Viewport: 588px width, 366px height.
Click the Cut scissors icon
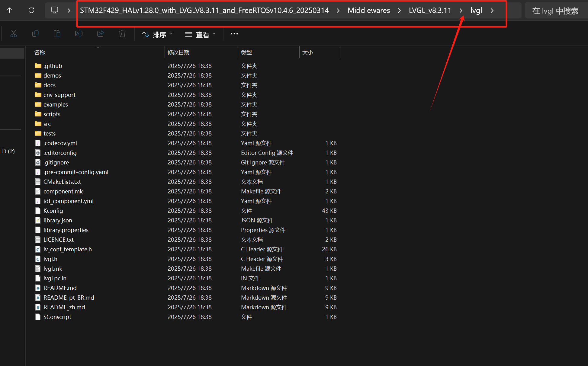(13, 34)
